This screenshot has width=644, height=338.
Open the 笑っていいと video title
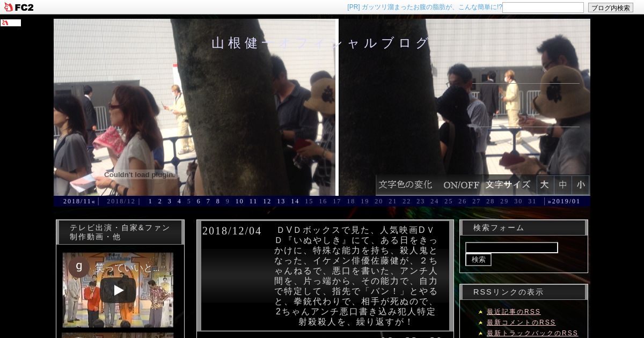point(127,267)
